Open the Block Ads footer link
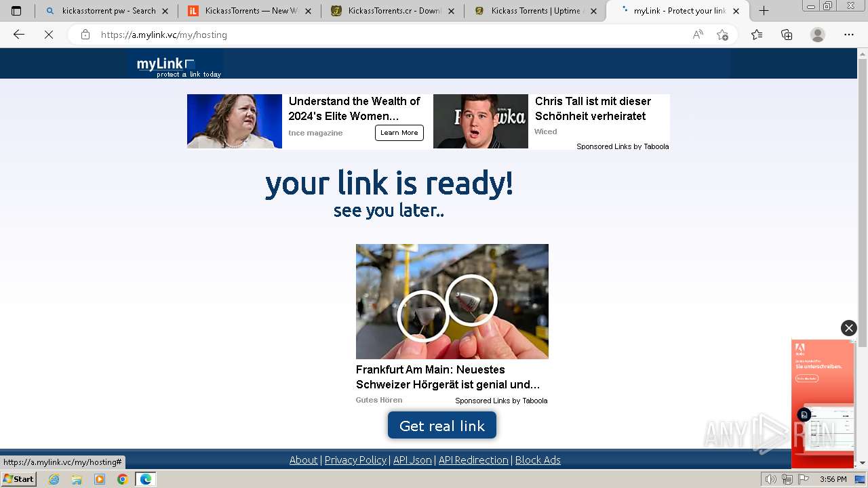Screen dimensions: 868x488 538,460
